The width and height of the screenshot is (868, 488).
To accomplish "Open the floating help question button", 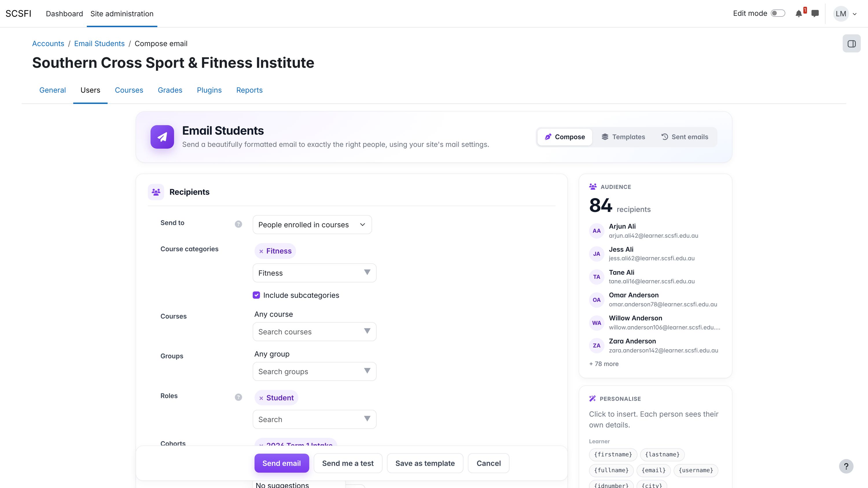I will pos(846,466).
